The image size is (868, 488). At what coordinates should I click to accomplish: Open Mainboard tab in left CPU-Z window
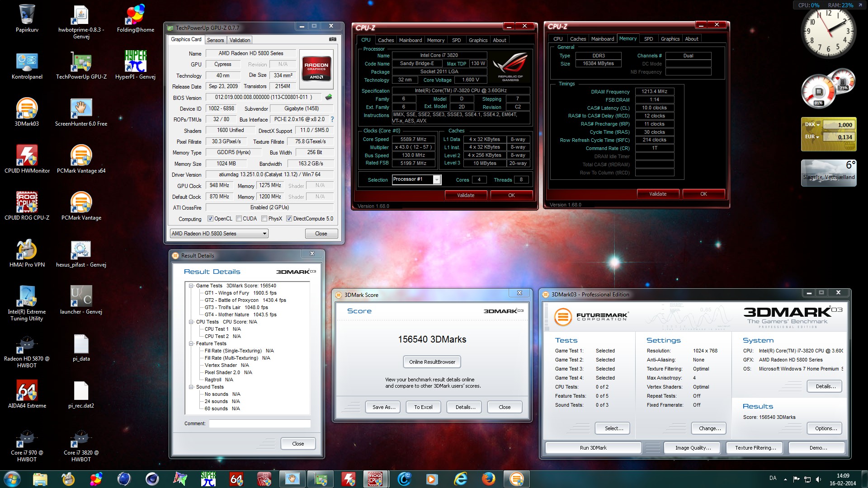click(410, 40)
